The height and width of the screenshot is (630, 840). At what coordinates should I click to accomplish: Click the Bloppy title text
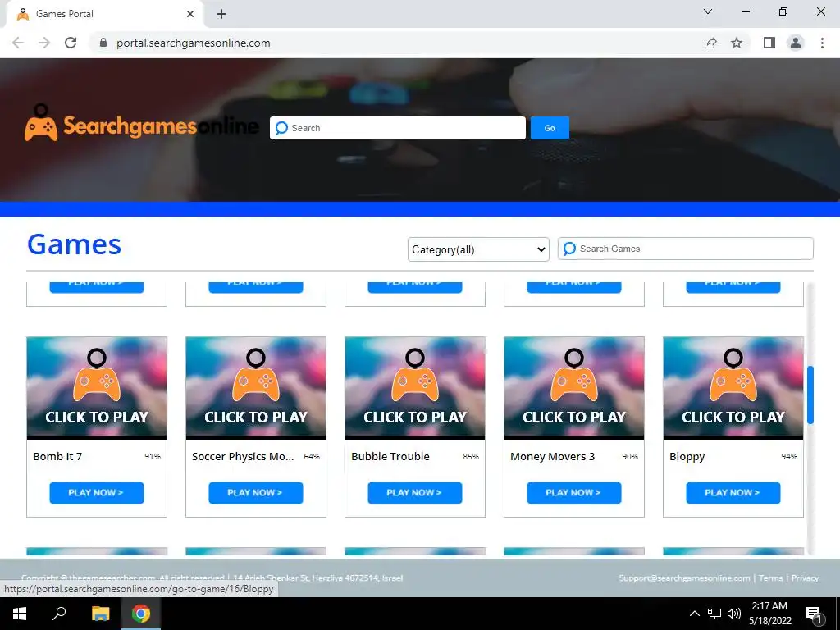pos(687,457)
